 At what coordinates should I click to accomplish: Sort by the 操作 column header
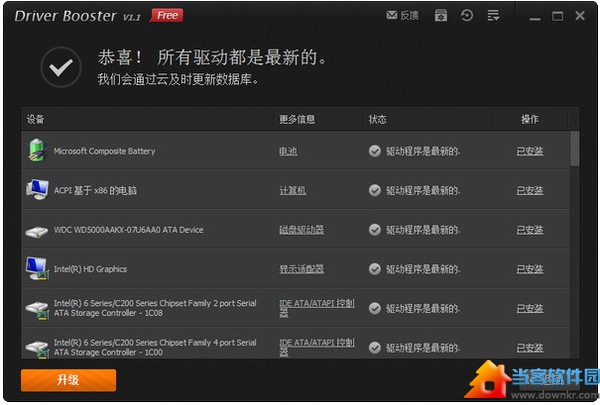pyautogui.click(x=530, y=119)
